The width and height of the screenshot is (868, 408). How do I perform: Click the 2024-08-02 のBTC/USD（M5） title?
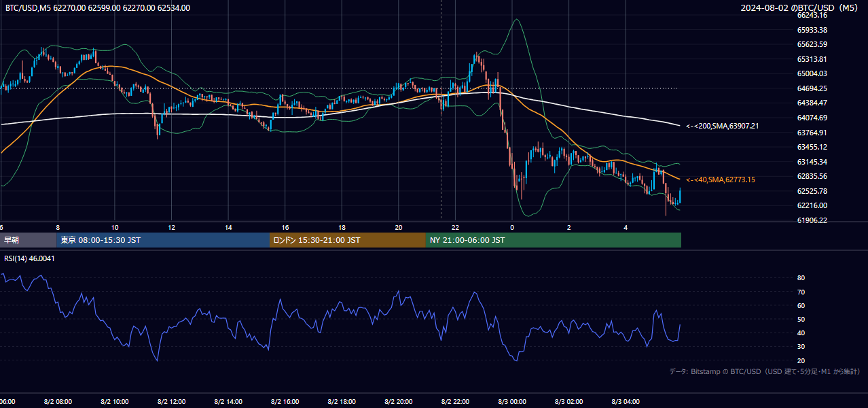point(801,8)
